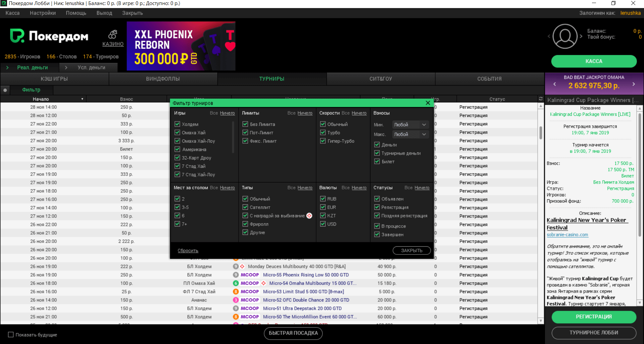Click the bounty icon on Micro-54 Omaha row
Image resolution: width=644 pixels, height=344 pixels.
pos(263,283)
